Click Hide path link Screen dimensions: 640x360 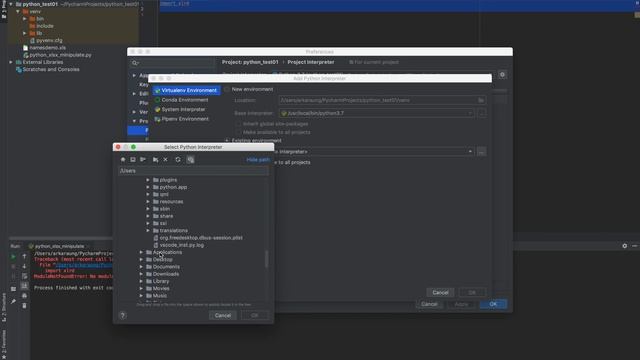pos(258,160)
